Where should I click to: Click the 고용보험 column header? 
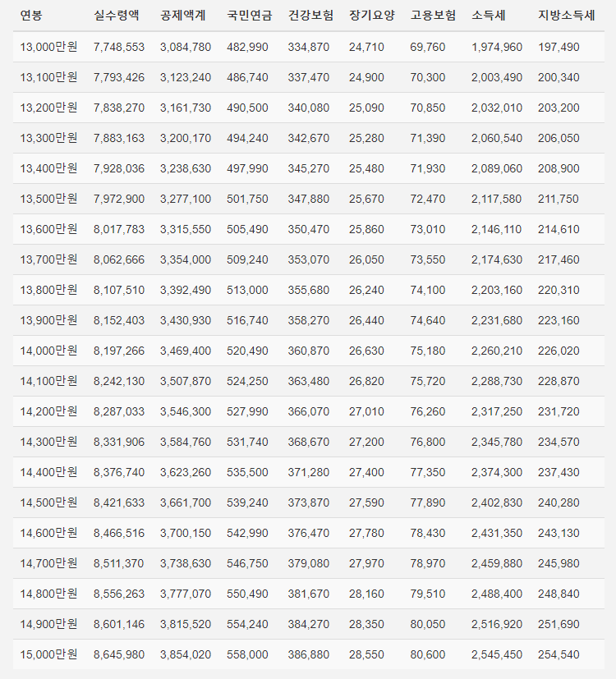(x=433, y=16)
